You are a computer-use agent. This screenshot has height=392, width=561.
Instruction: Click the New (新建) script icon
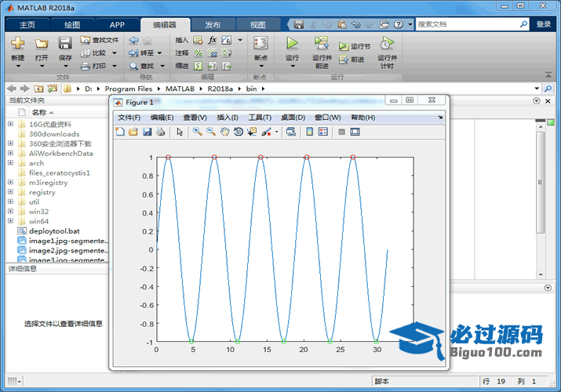click(x=17, y=43)
